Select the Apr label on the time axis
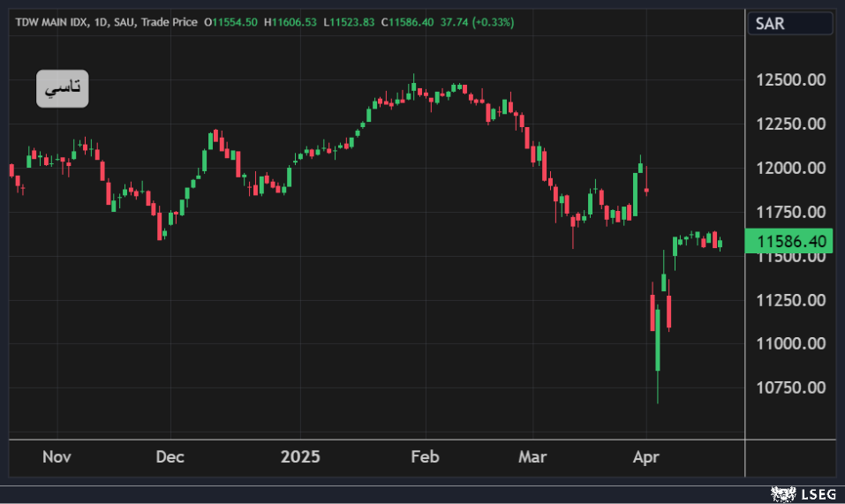This screenshot has height=504, width=845. [646, 457]
